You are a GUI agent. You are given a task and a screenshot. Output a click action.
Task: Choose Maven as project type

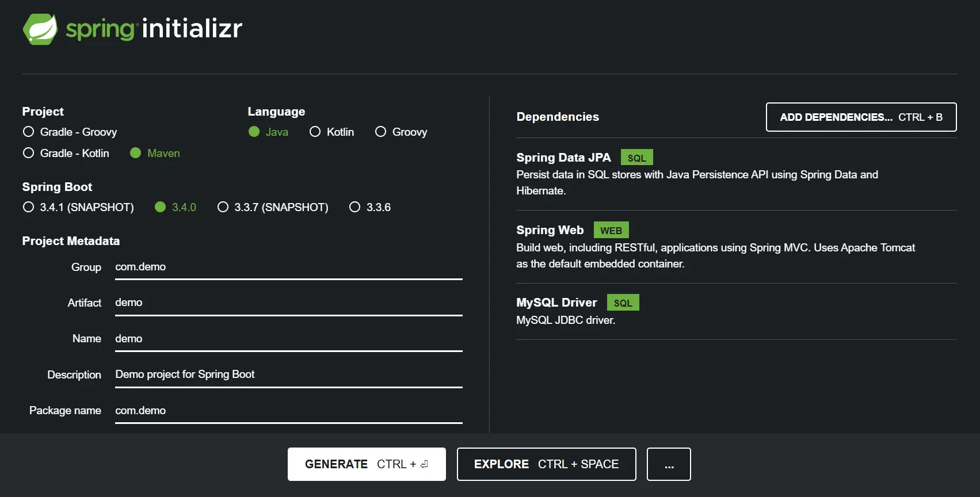[155, 153]
